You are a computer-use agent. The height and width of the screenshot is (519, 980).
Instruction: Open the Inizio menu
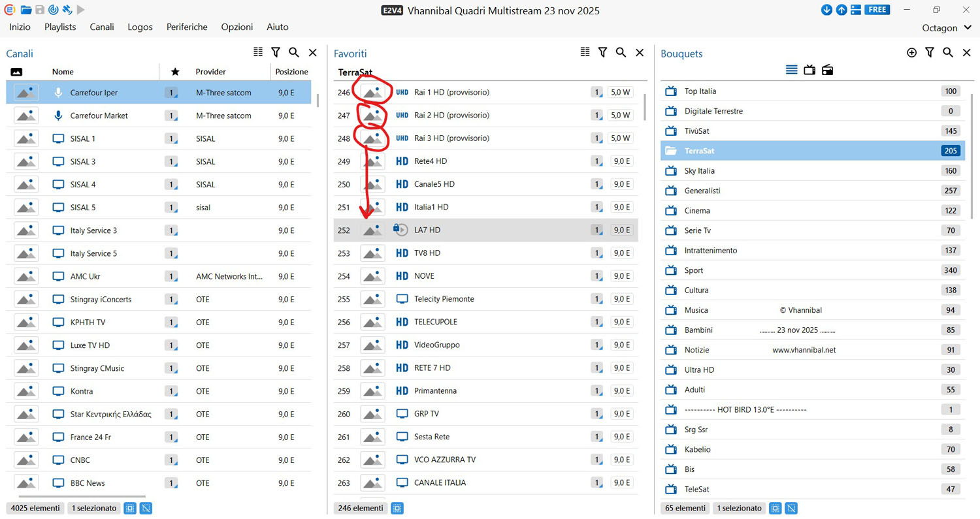tap(20, 27)
